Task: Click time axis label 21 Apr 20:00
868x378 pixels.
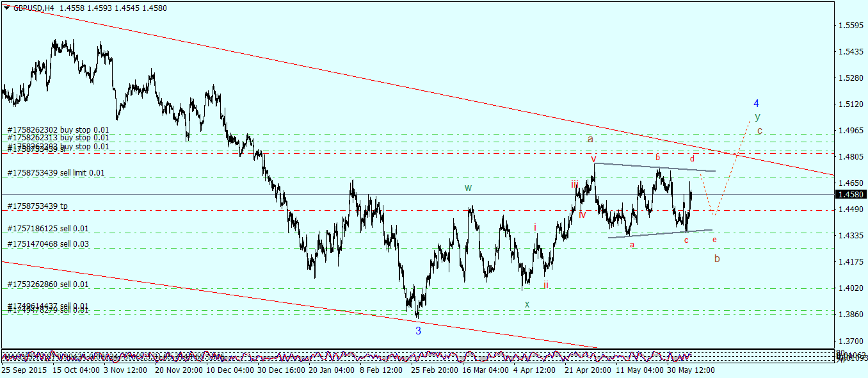Action: [588, 370]
